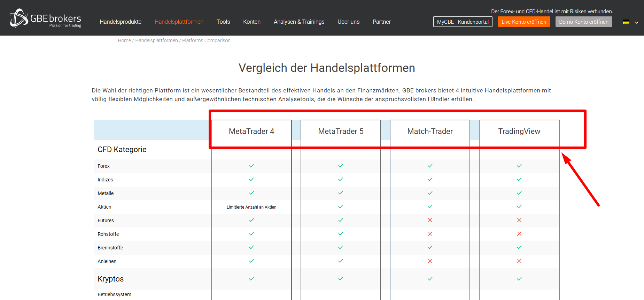644x300 pixels.
Task: Expand the language dropdown chevron
Action: pos(637,22)
